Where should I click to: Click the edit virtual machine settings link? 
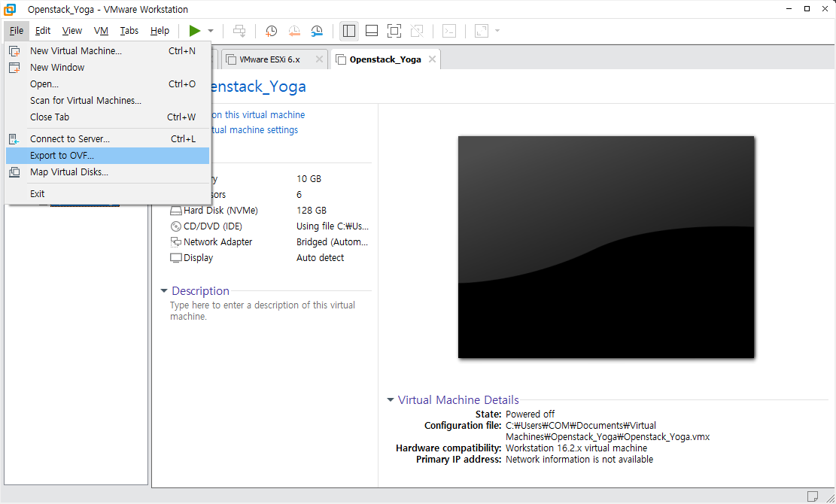click(x=254, y=130)
